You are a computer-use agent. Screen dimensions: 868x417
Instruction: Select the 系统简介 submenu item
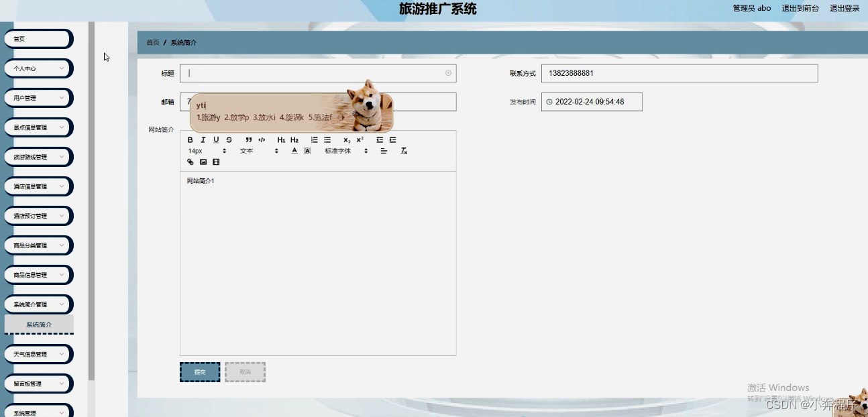[x=39, y=324]
